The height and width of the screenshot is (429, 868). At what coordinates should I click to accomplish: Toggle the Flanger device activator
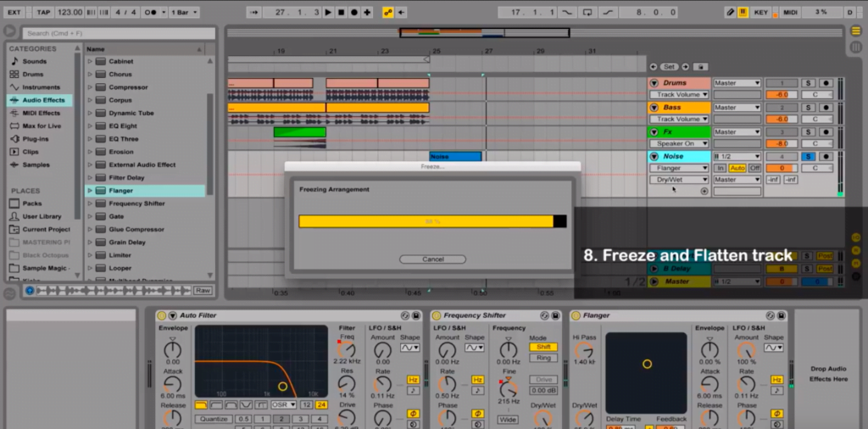576,315
